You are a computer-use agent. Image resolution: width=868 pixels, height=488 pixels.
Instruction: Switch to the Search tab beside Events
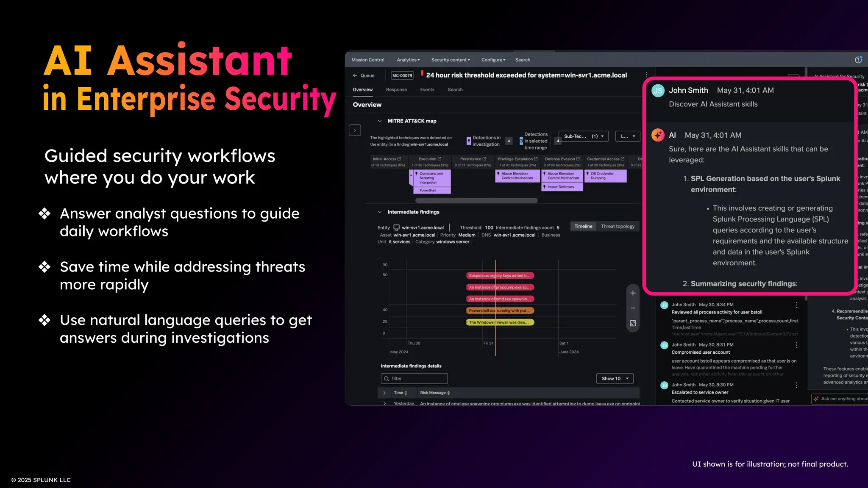tap(455, 90)
